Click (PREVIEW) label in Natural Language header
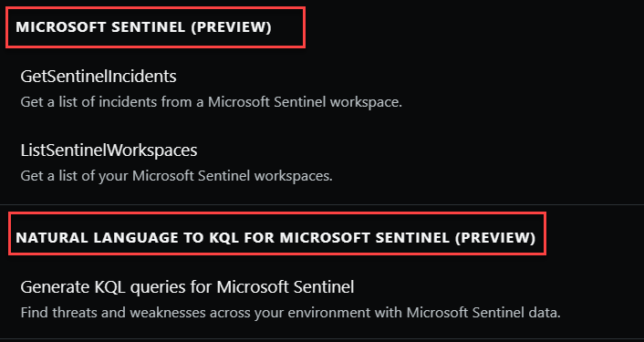The height and width of the screenshot is (342, 644). [495, 237]
